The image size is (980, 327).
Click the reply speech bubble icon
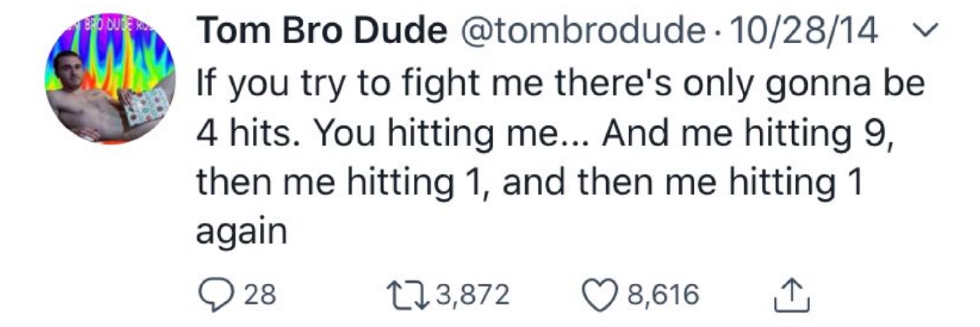215,295
